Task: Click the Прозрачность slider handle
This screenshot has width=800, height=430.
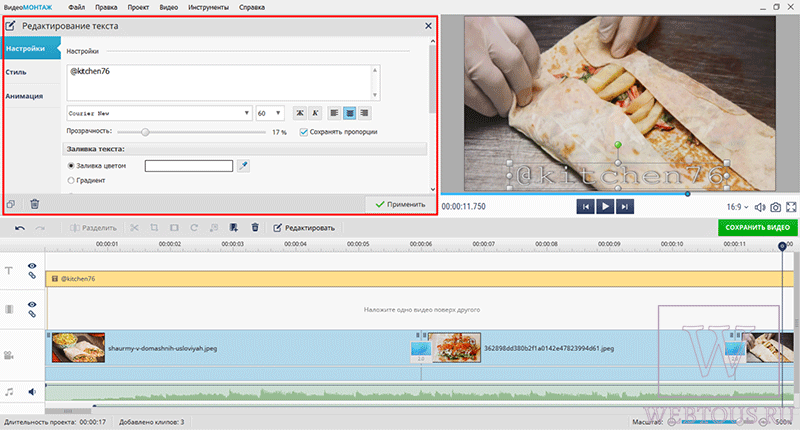Action: [145, 132]
